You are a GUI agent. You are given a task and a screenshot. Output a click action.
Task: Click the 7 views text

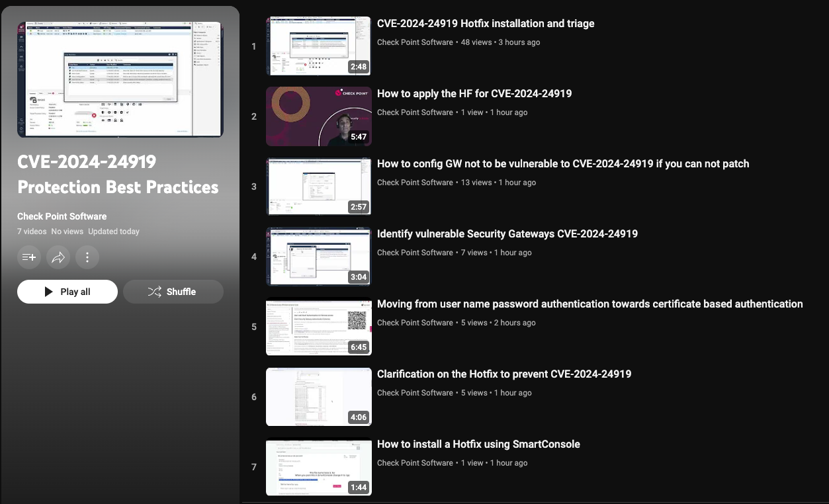click(x=474, y=253)
